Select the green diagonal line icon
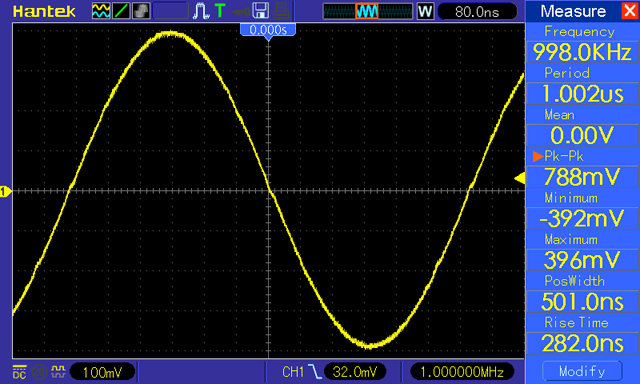This screenshot has width=640, height=384. click(x=121, y=11)
